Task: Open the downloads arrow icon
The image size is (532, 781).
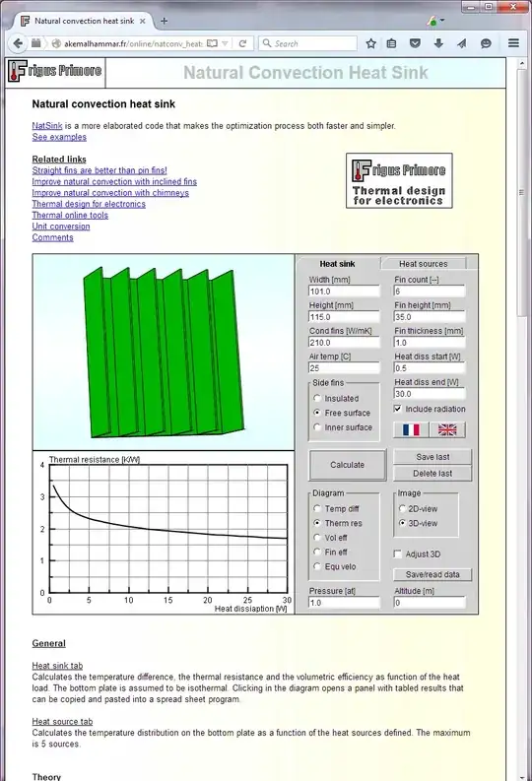Action: pos(438,43)
